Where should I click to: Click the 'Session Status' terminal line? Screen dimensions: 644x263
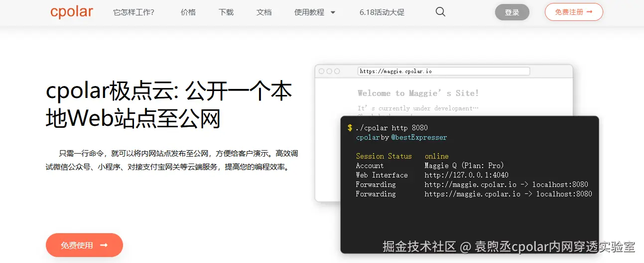coord(384,156)
